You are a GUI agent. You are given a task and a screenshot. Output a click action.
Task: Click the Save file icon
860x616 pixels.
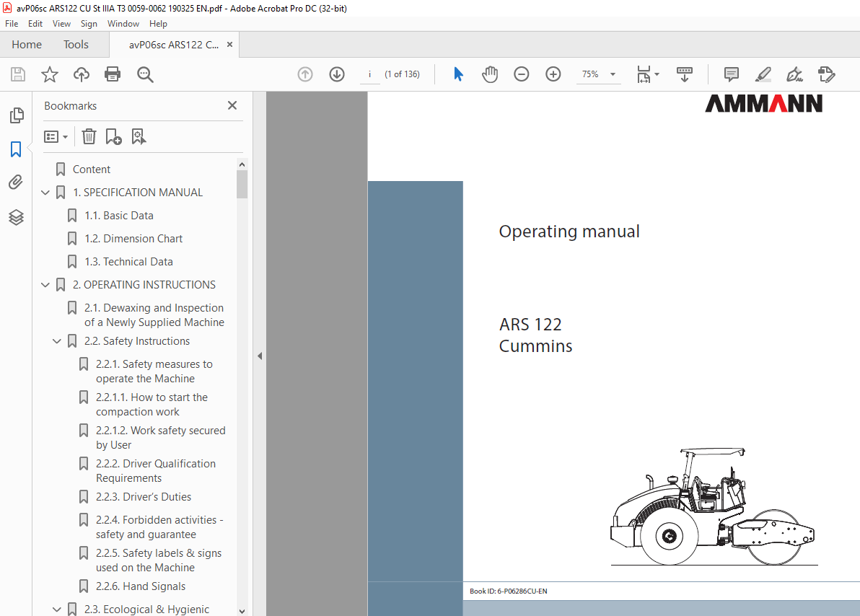18,74
